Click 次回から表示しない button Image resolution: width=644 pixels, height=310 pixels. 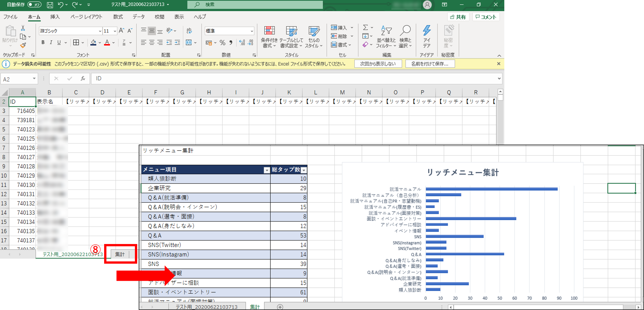pyautogui.click(x=378, y=64)
